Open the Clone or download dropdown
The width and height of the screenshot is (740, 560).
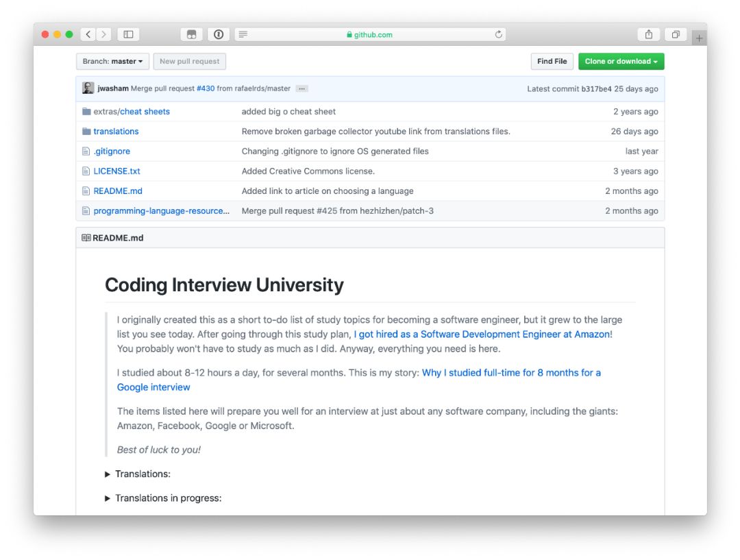pyautogui.click(x=621, y=62)
